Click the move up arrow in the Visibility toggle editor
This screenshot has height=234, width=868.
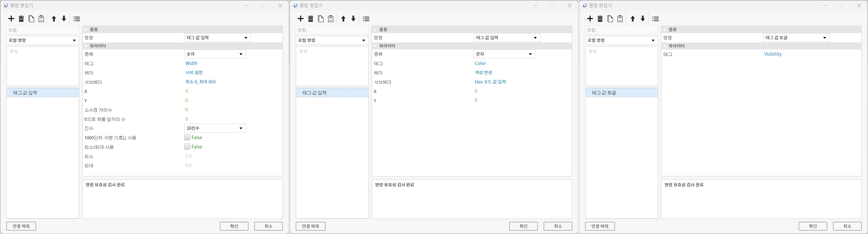tap(633, 19)
